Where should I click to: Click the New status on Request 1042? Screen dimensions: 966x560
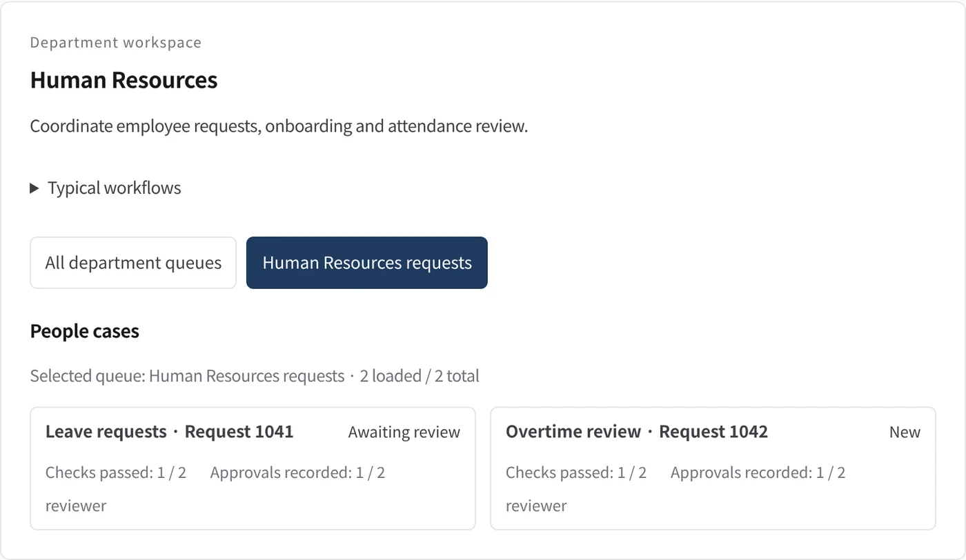pos(905,432)
